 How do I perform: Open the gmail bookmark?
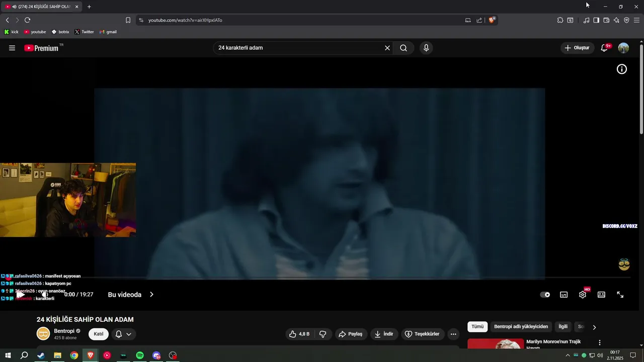click(108, 32)
